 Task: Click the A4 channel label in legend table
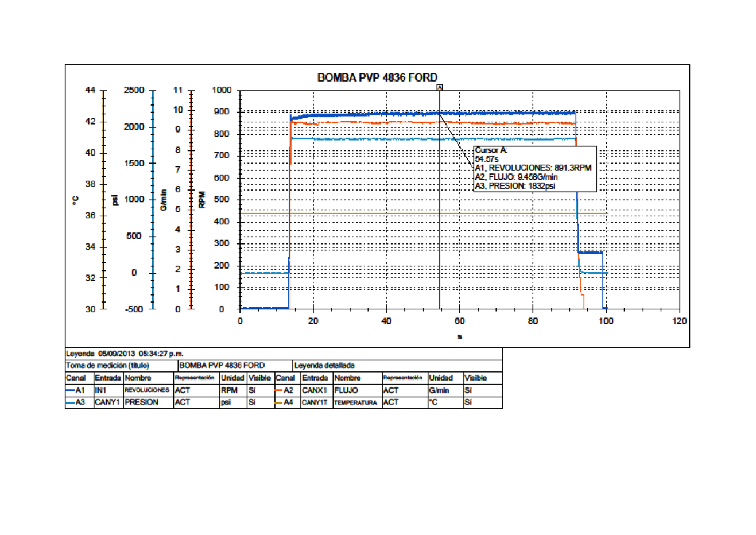(x=289, y=402)
